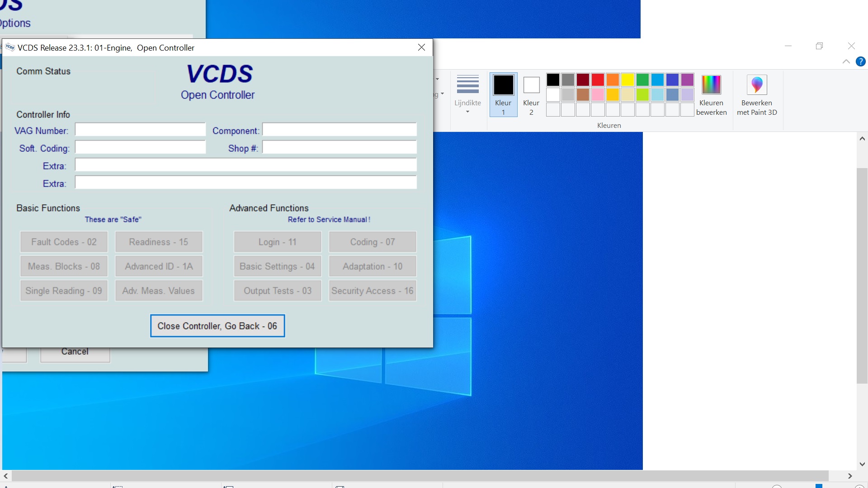
Task: Pick the red color swatch in Paint
Action: (x=598, y=80)
